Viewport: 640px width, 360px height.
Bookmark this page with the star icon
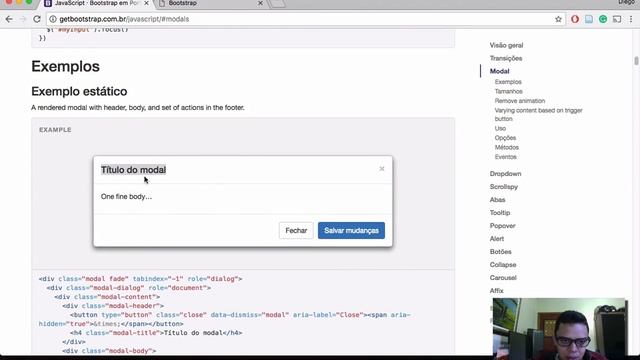558,19
